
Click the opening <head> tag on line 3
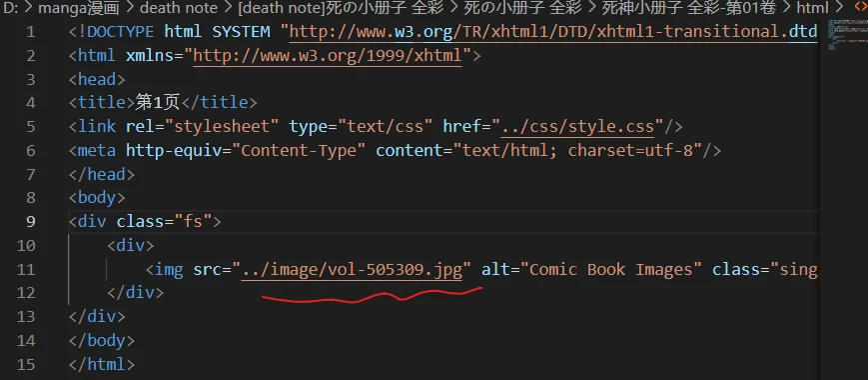coord(97,80)
